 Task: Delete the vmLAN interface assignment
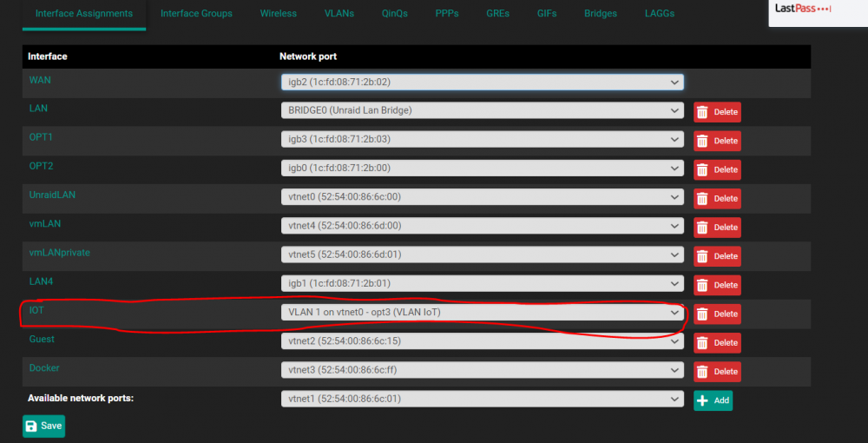(717, 227)
